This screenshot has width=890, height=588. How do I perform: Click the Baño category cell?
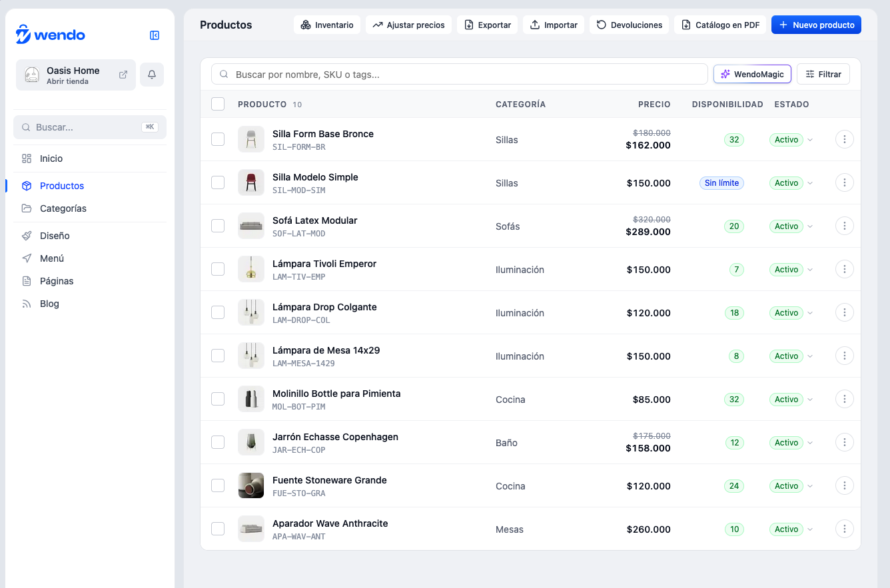[x=506, y=443]
